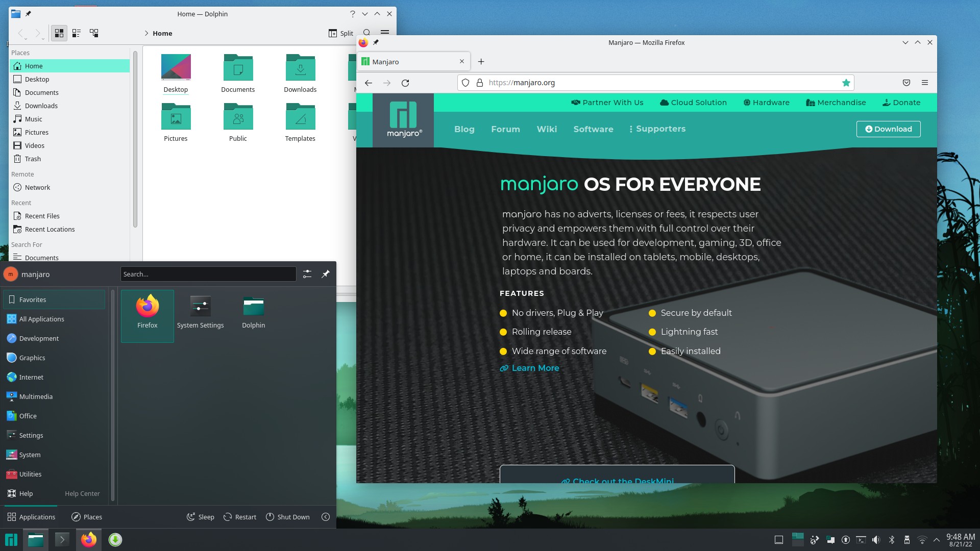The width and height of the screenshot is (980, 551).
Task: Open Firefox tracking protection shield icon
Action: (x=465, y=83)
